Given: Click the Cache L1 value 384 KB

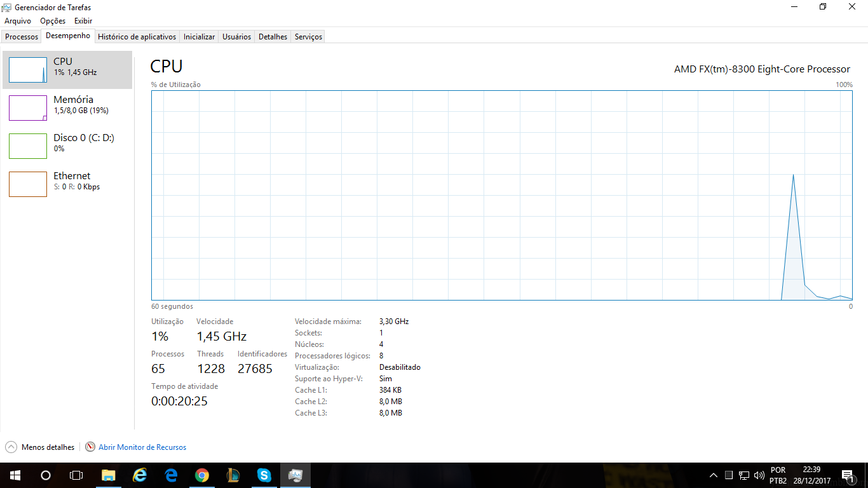Looking at the screenshot, I should point(390,390).
